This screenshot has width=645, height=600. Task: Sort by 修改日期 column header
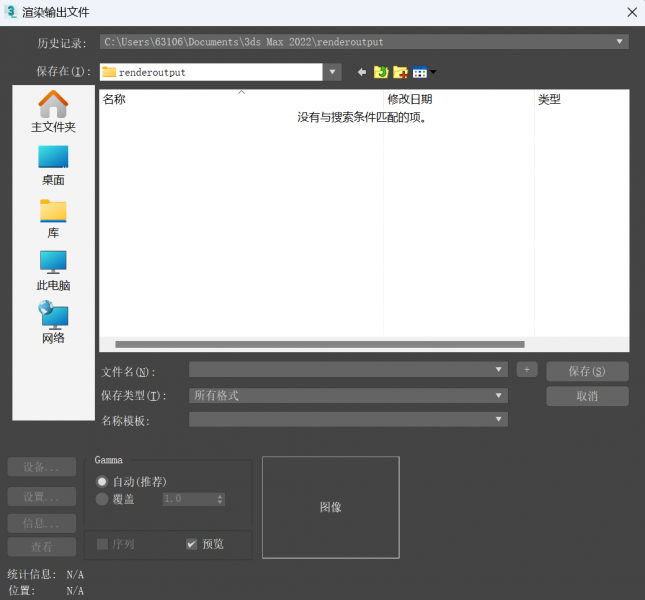click(x=459, y=99)
